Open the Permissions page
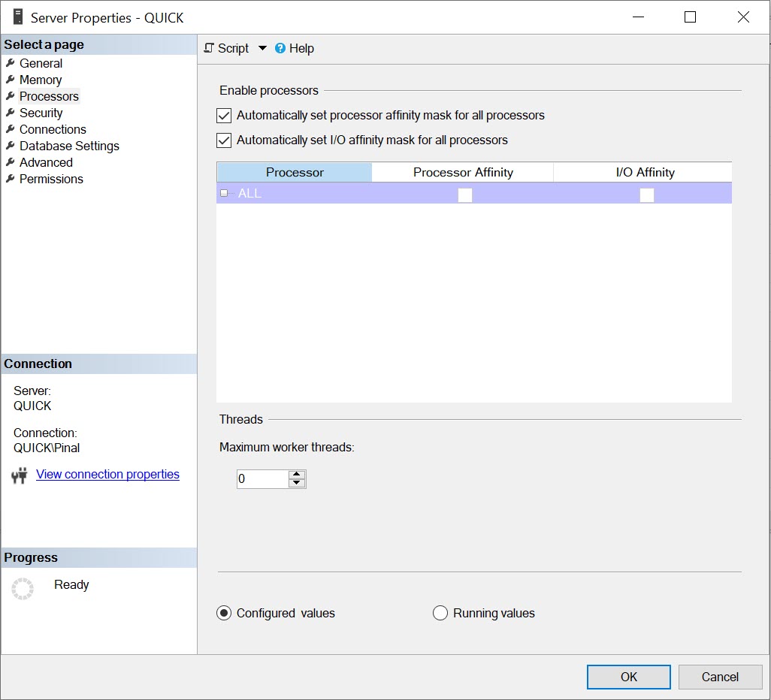The width and height of the screenshot is (771, 700). (51, 179)
